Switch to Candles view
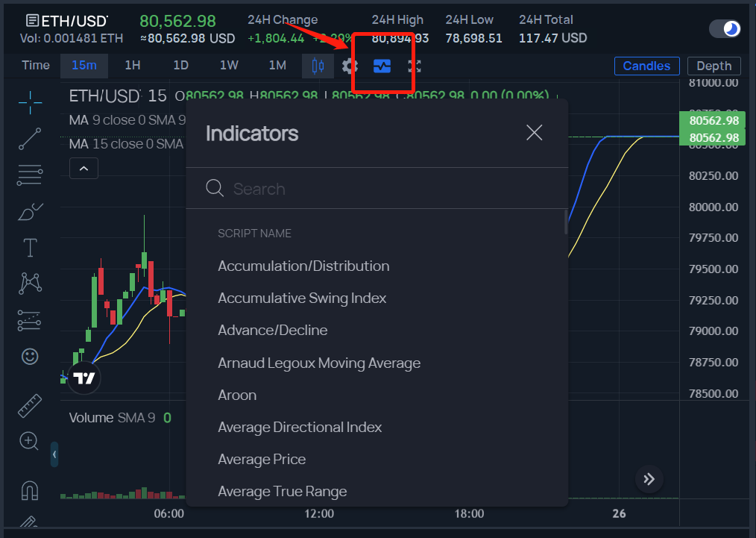Viewport: 756px width, 538px height. pos(646,66)
